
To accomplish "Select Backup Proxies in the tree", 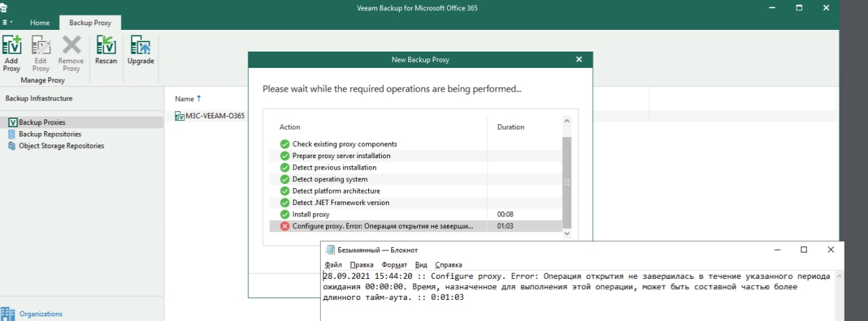I will (x=42, y=122).
